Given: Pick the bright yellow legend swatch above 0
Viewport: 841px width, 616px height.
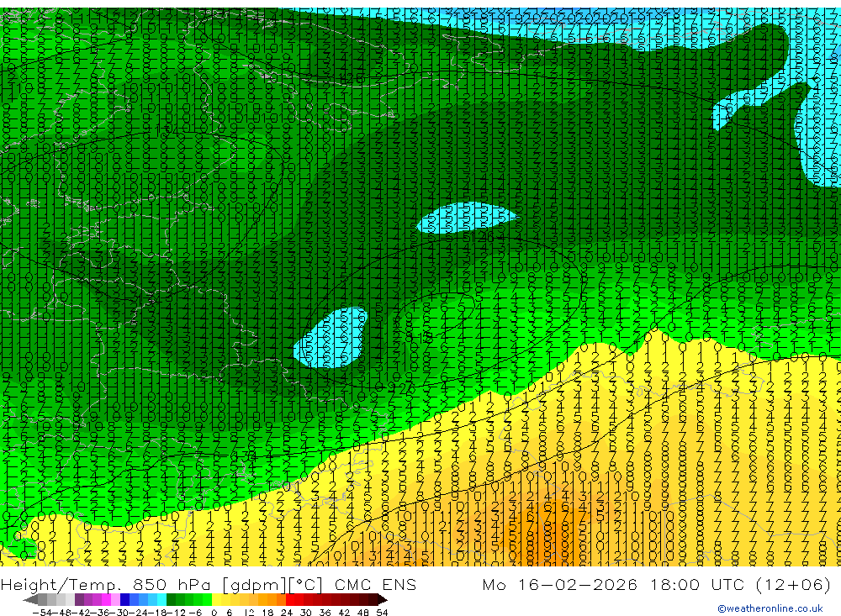Looking at the screenshot, I should (217, 599).
